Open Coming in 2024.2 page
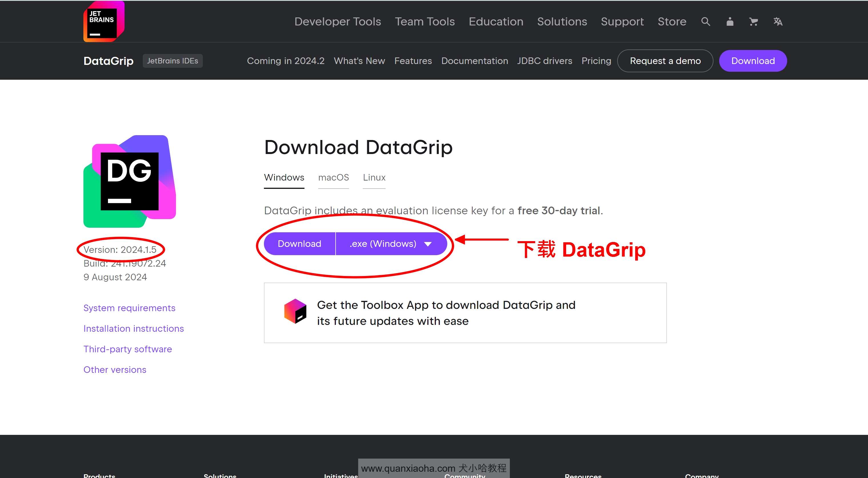The width and height of the screenshot is (868, 478). pyautogui.click(x=285, y=61)
